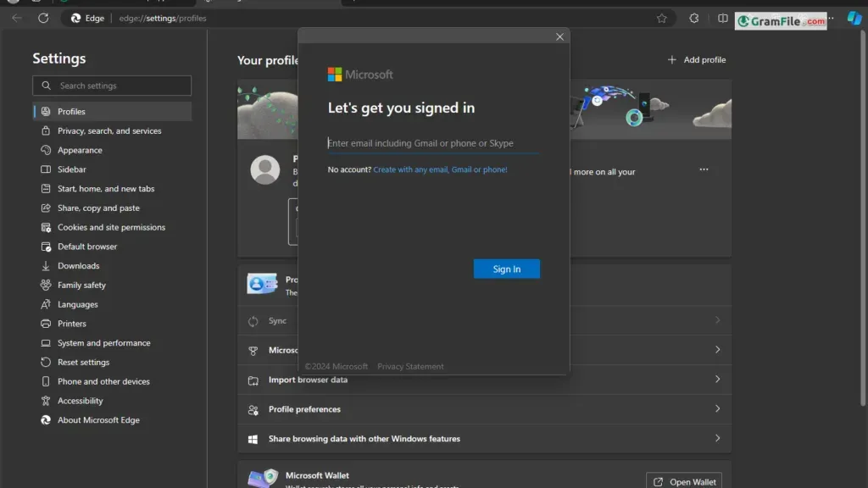The image size is (868, 488).
Task: Click the Import browser data icon
Action: click(x=253, y=380)
